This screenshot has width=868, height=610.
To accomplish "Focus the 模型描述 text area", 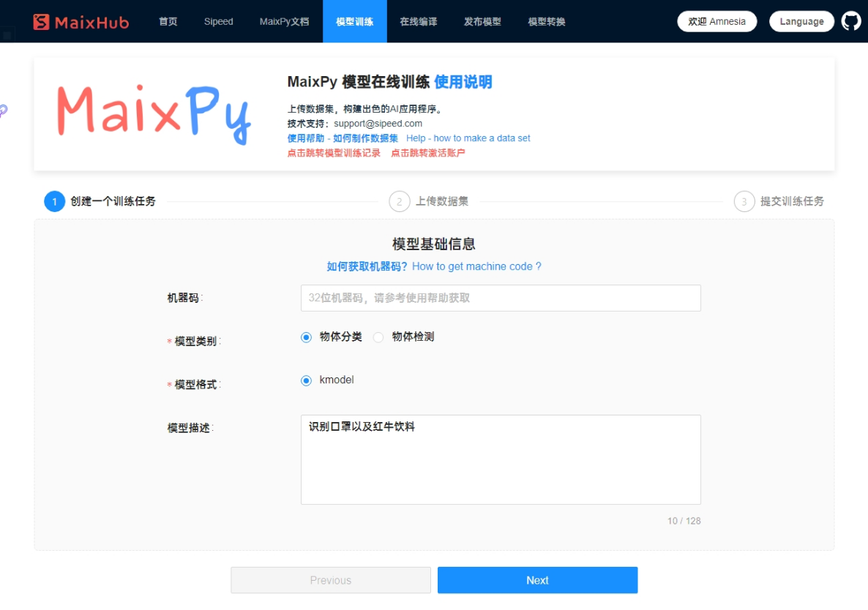I will tap(501, 459).
